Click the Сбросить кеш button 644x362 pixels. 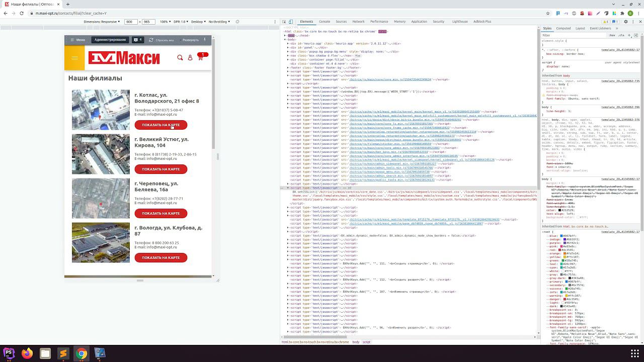(162, 40)
